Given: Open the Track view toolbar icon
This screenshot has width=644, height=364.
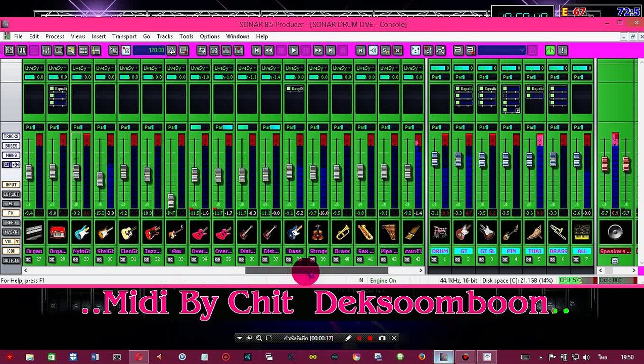Looking at the screenshot, I should click(x=9, y=50).
